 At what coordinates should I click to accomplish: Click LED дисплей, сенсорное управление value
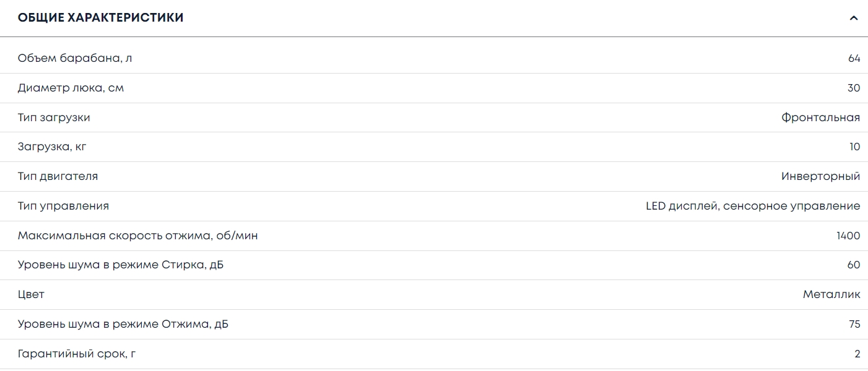(x=753, y=206)
